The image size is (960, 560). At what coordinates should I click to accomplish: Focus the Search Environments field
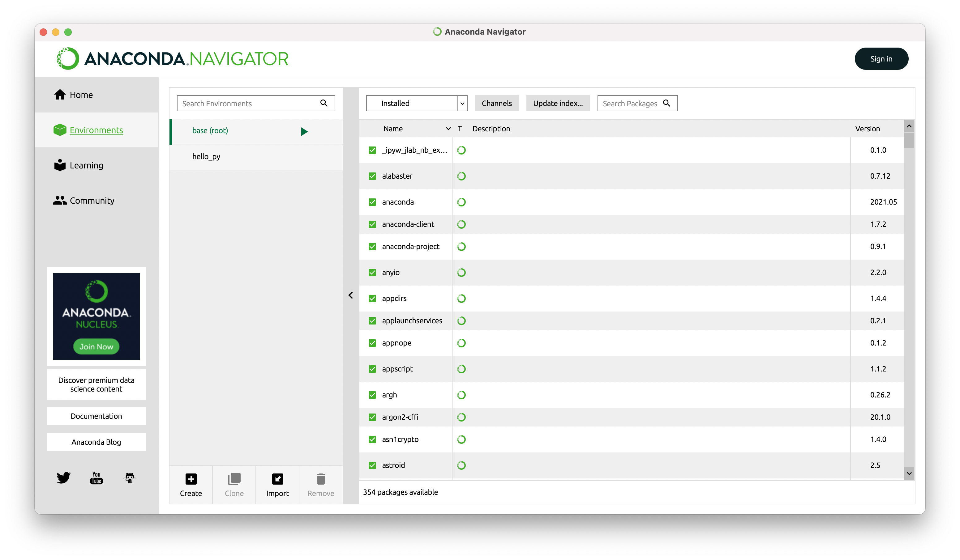click(x=256, y=103)
